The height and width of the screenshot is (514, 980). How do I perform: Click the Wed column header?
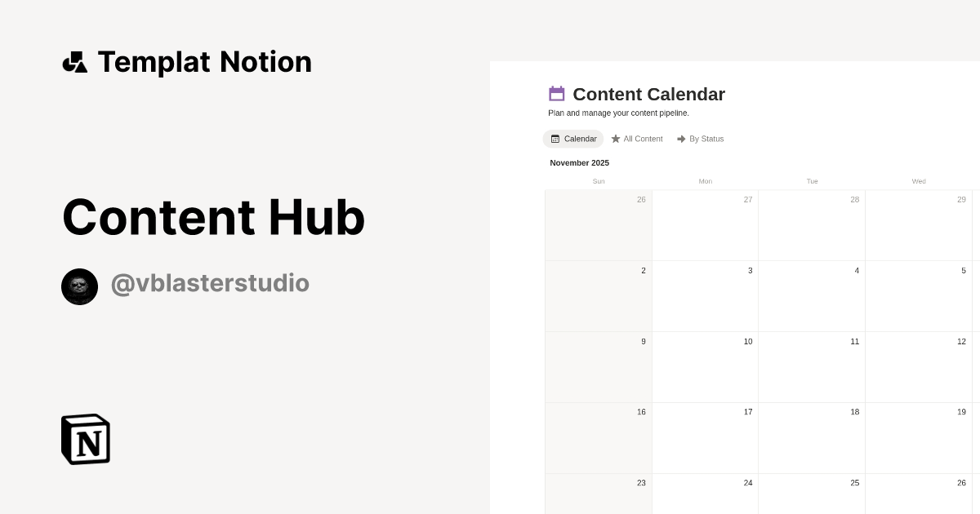tap(918, 181)
